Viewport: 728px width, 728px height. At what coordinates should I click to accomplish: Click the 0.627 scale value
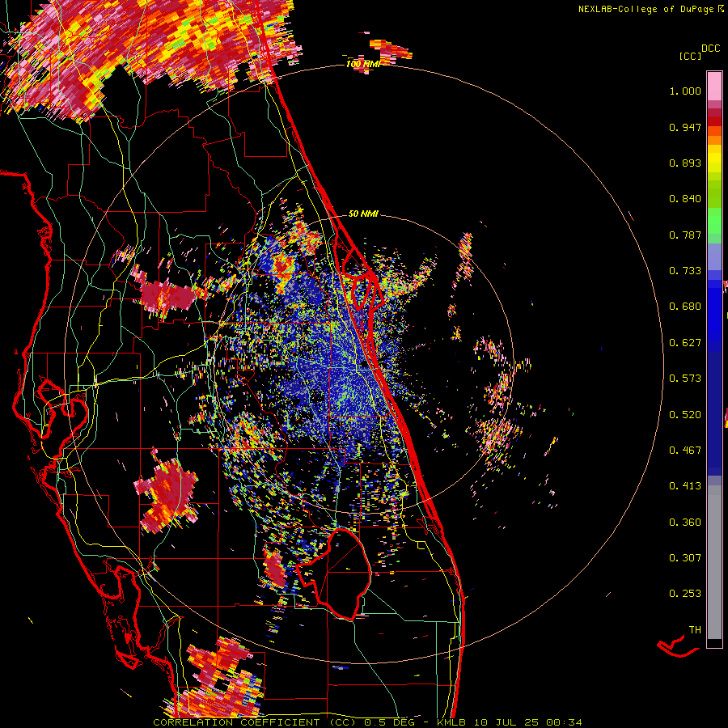pyautogui.click(x=685, y=343)
